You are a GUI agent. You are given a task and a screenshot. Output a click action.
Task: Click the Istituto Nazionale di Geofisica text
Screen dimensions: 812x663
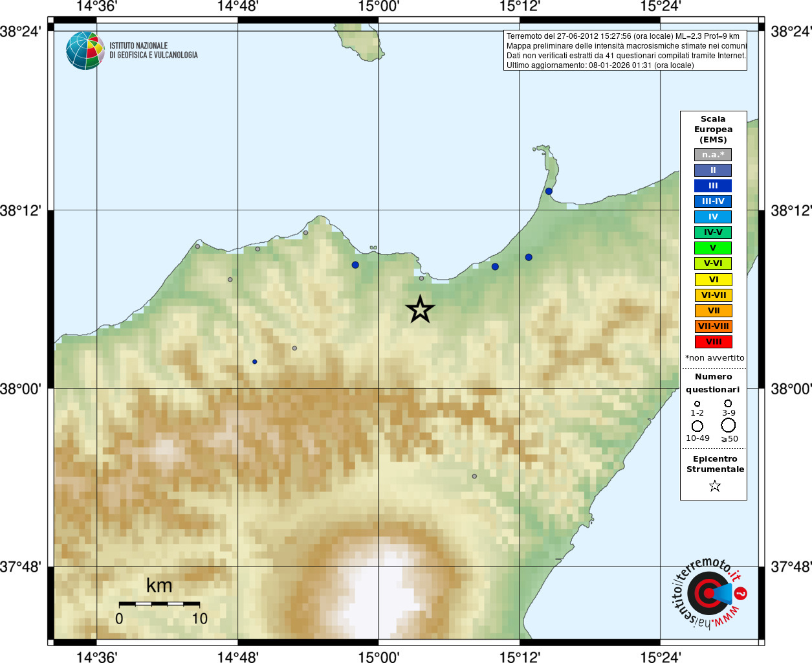153,51
